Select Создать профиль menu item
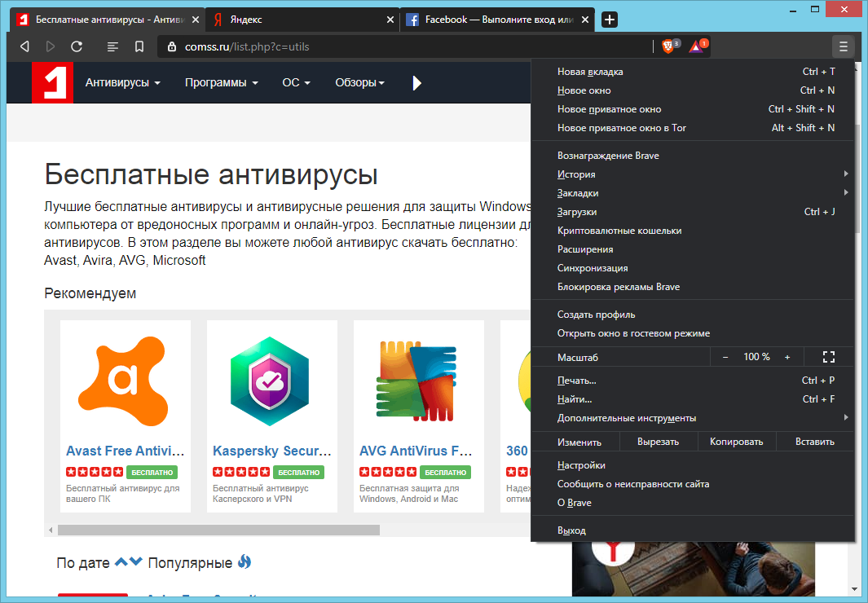Screen dimensions: 868x603 pos(693,315)
